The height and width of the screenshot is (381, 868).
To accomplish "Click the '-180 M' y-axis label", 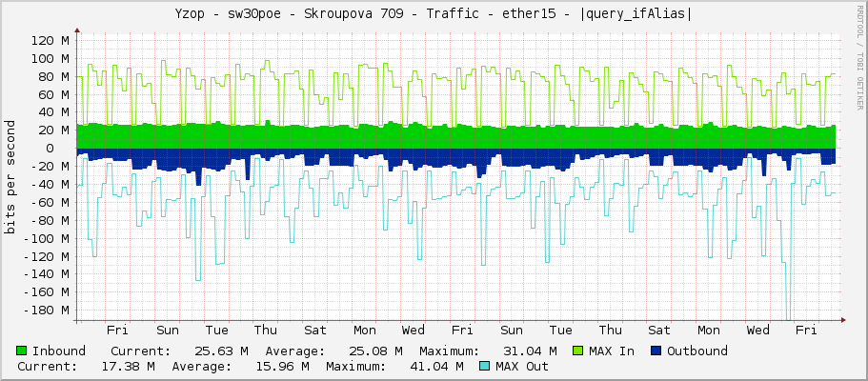I will (x=47, y=311).
